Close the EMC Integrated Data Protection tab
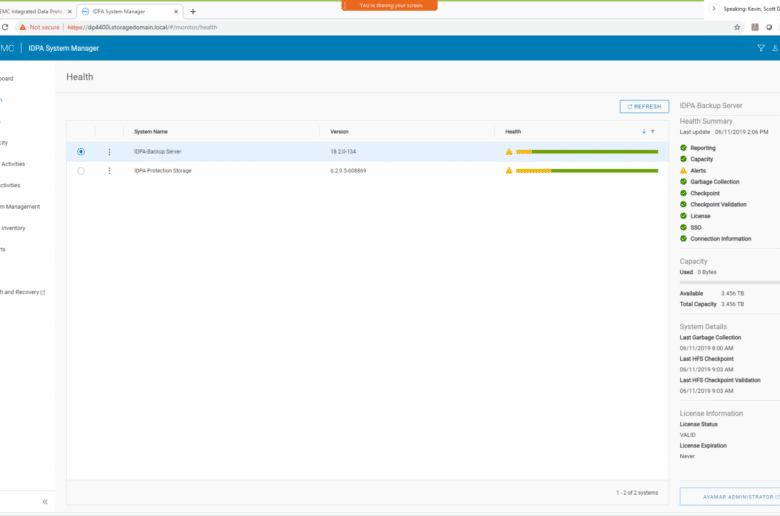The width and height of the screenshot is (780, 516). 70,11
